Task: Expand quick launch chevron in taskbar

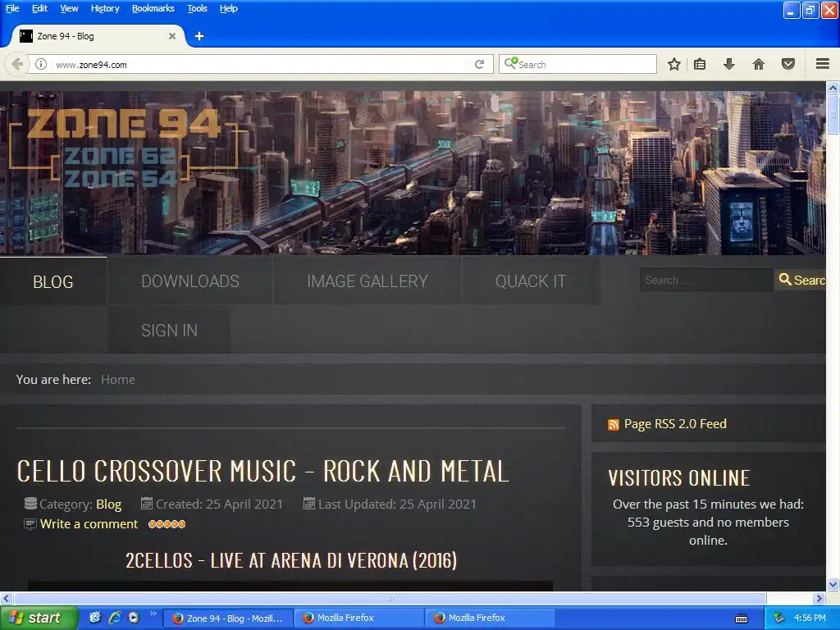Action: pos(153,614)
